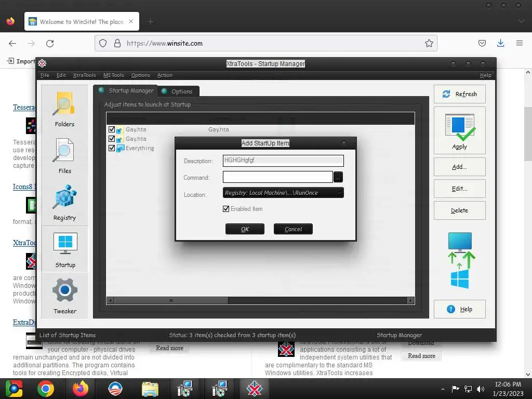Click the Edit... button
The image size is (532, 399).
(x=459, y=189)
